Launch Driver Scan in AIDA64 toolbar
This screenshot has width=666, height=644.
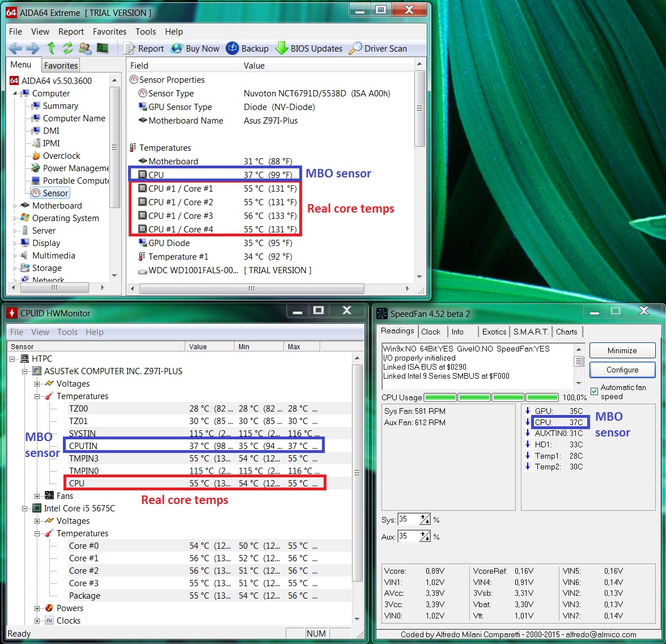coord(377,48)
